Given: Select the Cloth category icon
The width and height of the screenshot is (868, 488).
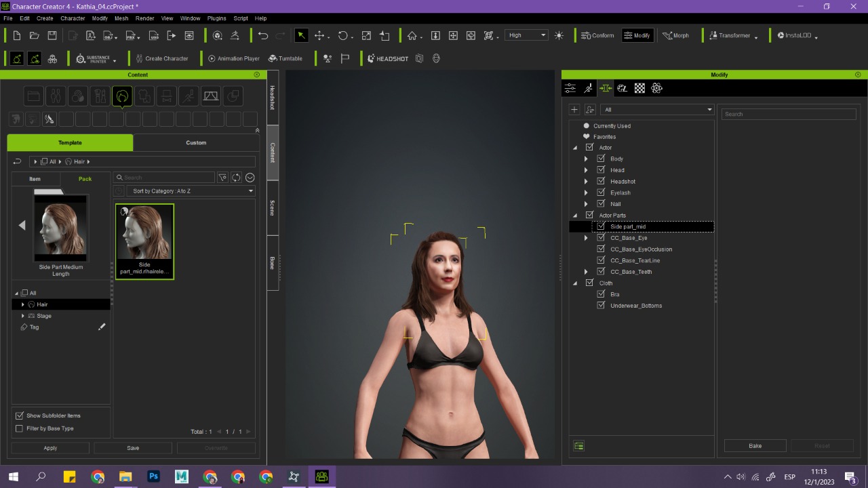Looking at the screenshot, I should tap(144, 96).
